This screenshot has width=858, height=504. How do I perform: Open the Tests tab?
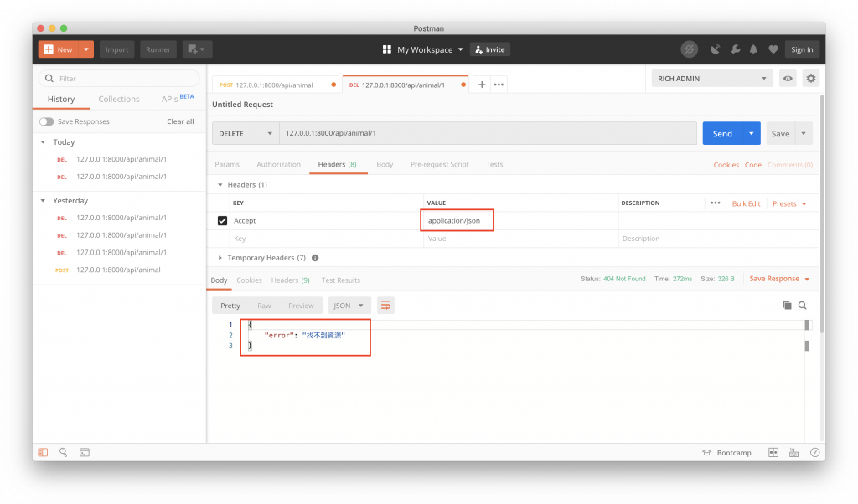[x=494, y=164]
